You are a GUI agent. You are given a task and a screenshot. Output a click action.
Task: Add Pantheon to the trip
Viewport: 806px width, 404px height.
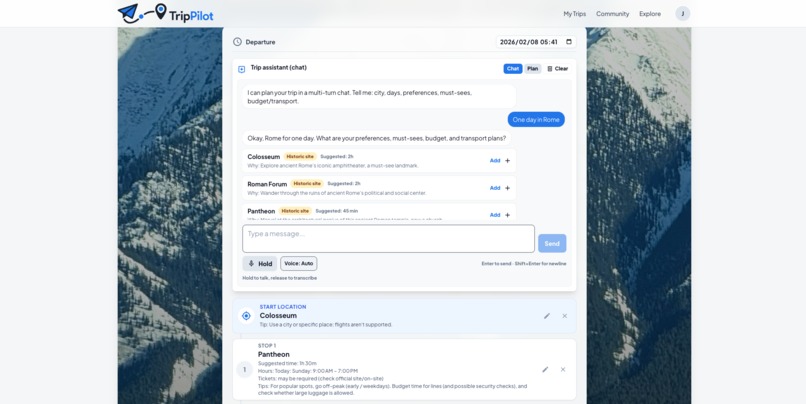tap(494, 215)
